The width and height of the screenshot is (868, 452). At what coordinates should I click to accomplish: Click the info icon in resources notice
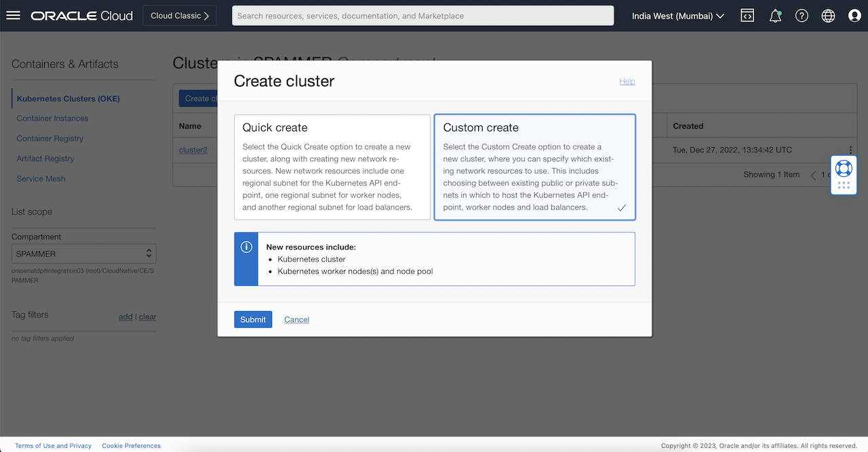(x=247, y=247)
